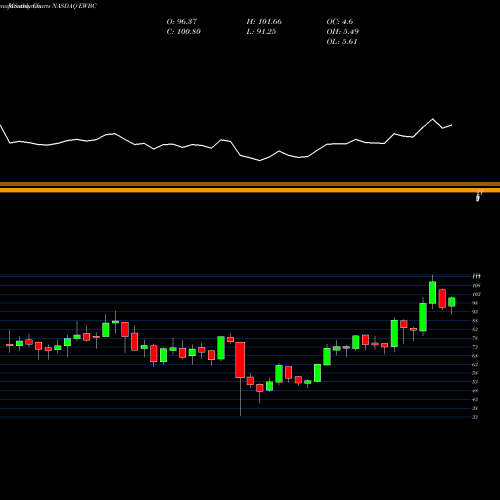Screen dimensions: 500x500
Task: Select the high value H: 101.66
Action: (x=264, y=22)
